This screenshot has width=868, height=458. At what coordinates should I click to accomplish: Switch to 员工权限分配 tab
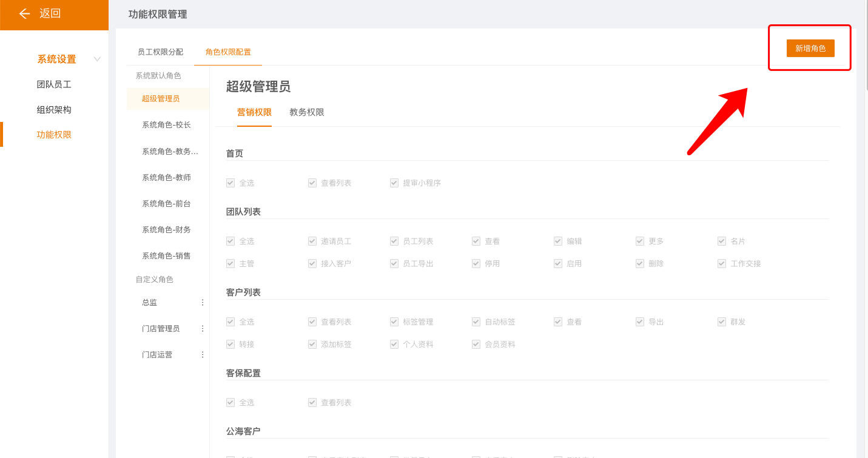coord(160,52)
